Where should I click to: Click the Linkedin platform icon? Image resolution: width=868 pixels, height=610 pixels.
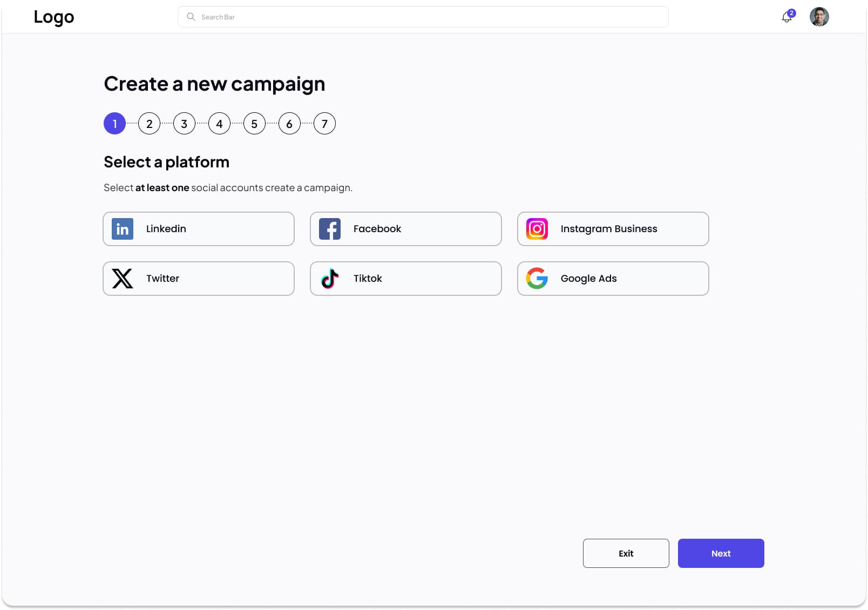click(x=122, y=229)
